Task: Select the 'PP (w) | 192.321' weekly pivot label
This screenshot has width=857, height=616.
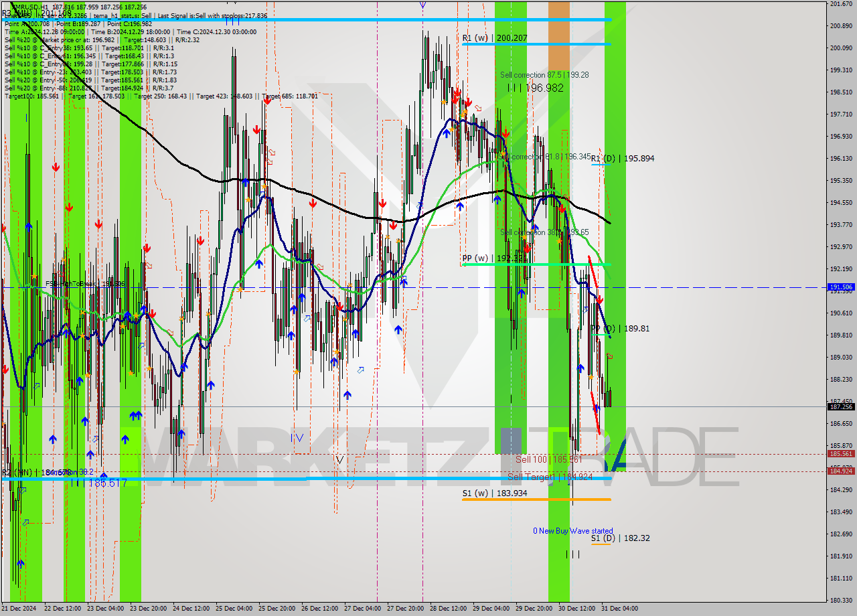Action: pyautogui.click(x=494, y=258)
